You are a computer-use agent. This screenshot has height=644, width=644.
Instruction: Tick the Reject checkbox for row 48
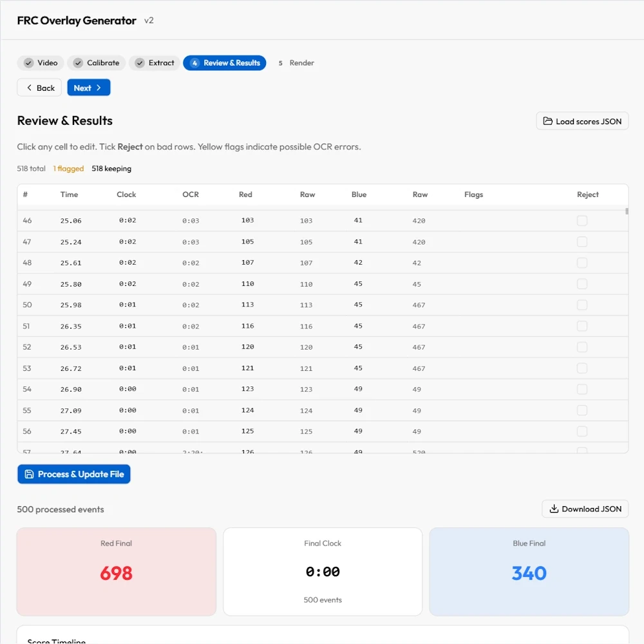point(582,263)
